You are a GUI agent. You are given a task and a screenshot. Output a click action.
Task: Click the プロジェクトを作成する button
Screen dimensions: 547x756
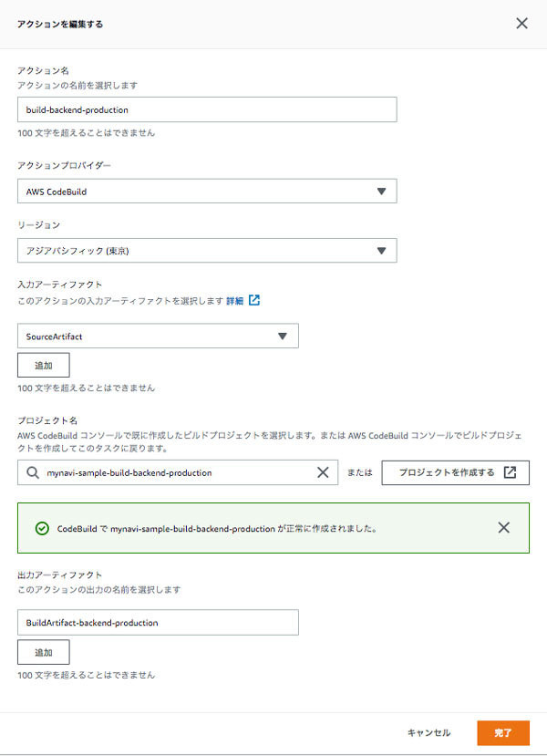[x=456, y=472]
